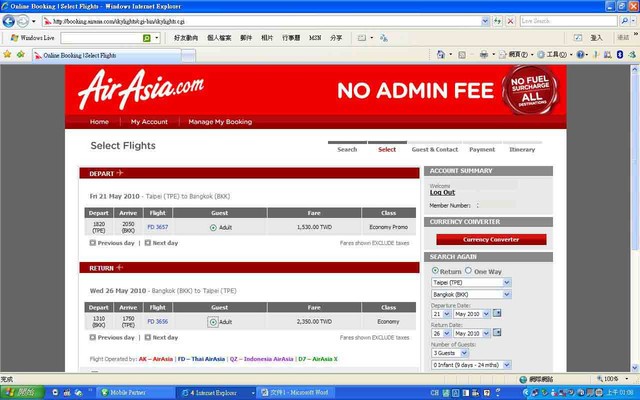Screen dimensions: 640x400
Task: Open the return day 26 dropdown
Action: 441,333
